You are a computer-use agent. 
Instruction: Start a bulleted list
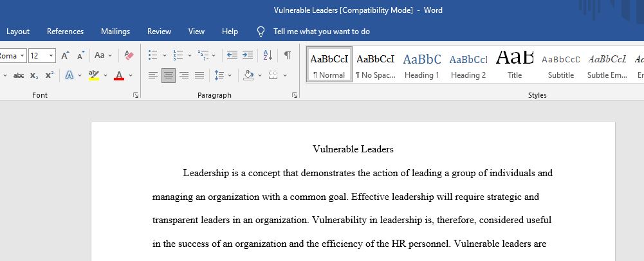(x=152, y=55)
